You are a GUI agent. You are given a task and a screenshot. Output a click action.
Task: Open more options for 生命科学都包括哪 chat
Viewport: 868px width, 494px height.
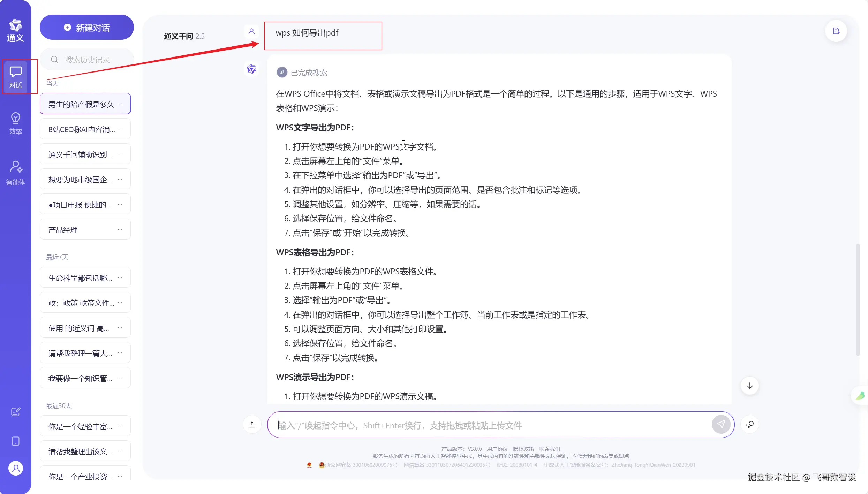[x=120, y=278]
